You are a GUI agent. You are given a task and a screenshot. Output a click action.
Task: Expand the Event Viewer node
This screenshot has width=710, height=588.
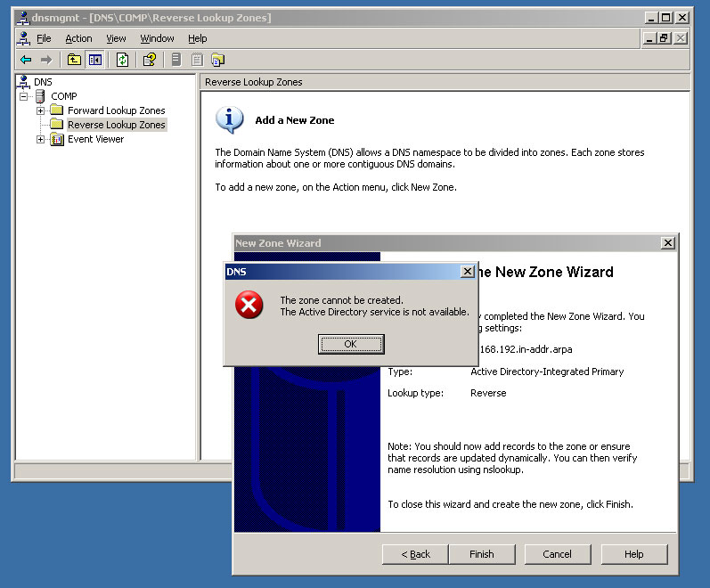[x=40, y=139]
